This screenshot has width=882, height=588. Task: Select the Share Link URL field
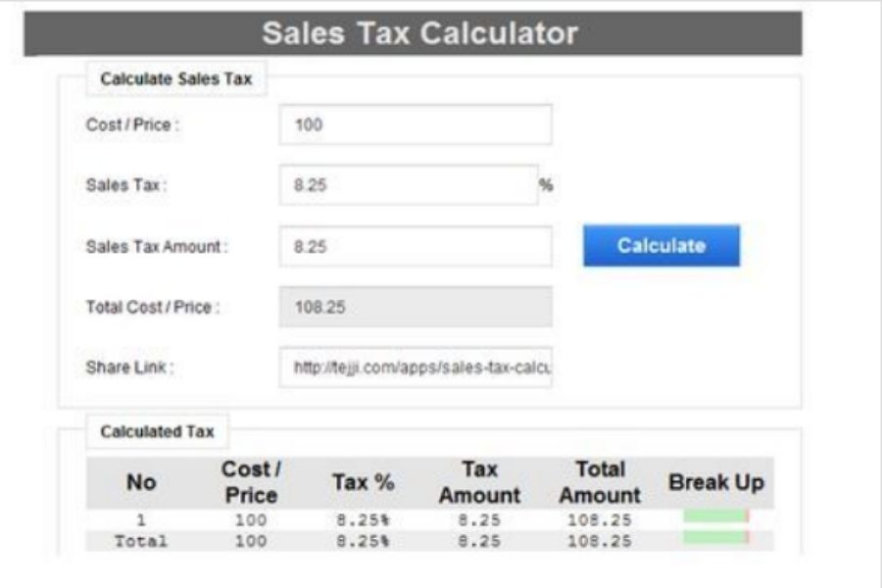click(416, 367)
